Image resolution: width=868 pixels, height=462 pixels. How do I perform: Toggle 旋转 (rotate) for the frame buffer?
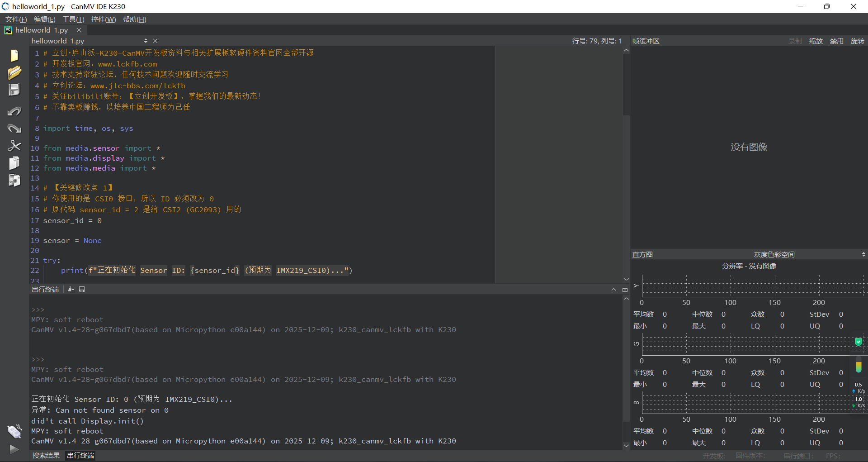[857, 41]
